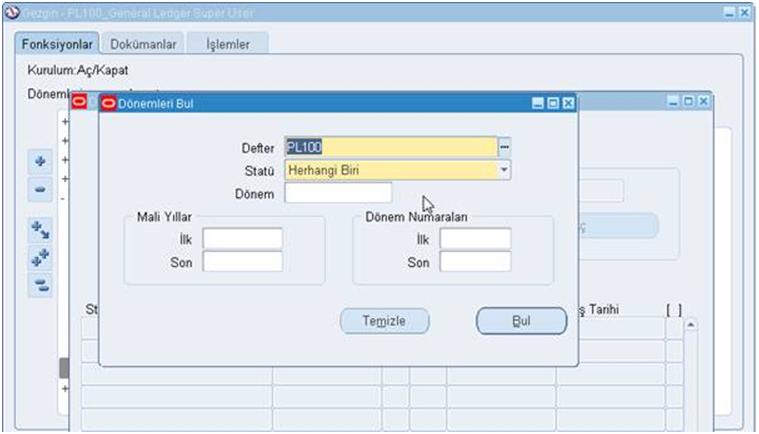Close the Dönemleri Bul dialog

coord(568,103)
